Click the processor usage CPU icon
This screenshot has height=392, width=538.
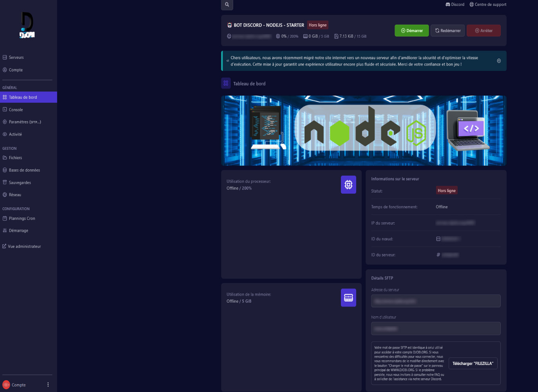(x=348, y=185)
